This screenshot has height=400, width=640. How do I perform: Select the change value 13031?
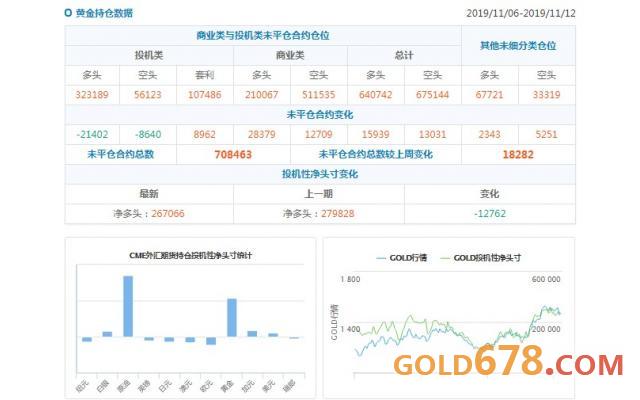click(x=432, y=134)
